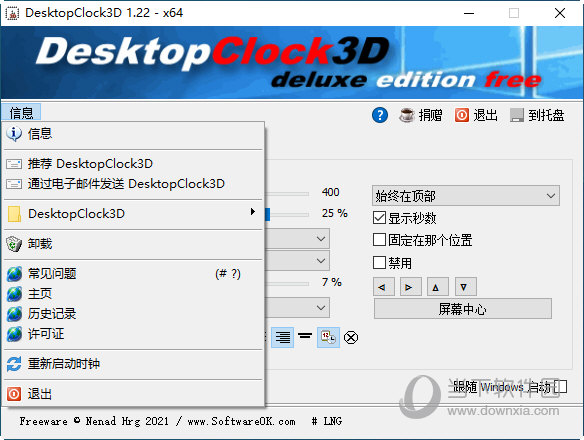
Task: Click the app icon in title bar
Action: [12, 13]
